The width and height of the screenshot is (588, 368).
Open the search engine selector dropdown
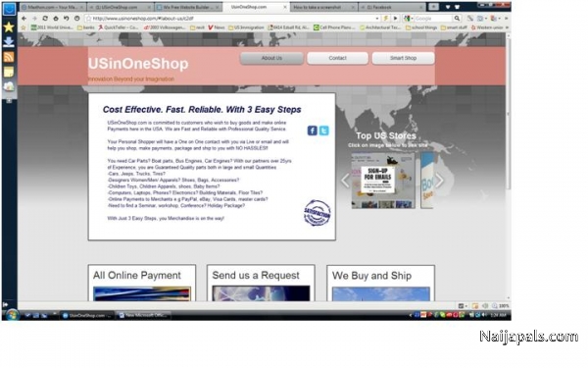pyautogui.click(x=408, y=18)
